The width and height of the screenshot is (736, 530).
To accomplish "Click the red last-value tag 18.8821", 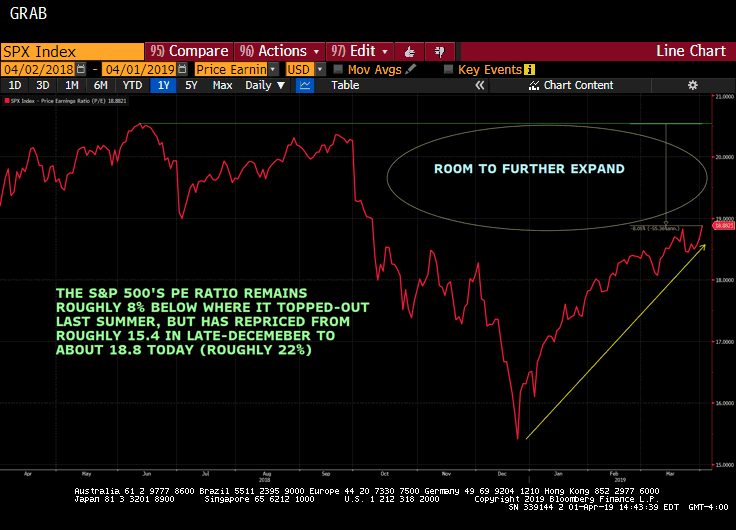I will (724, 226).
